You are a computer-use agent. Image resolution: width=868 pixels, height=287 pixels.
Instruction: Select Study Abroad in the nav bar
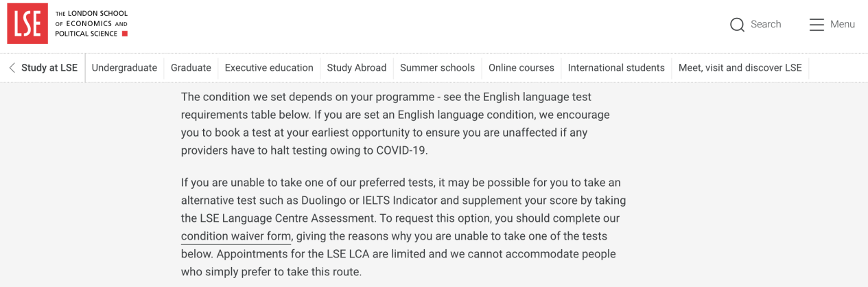[357, 67]
